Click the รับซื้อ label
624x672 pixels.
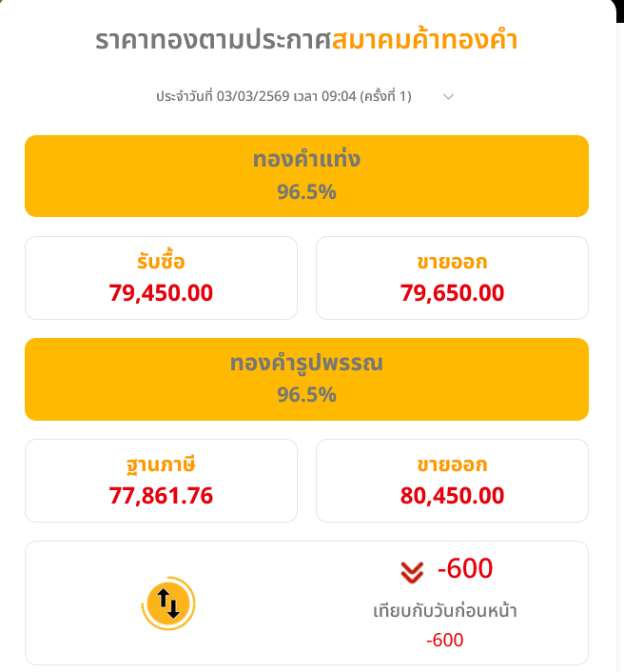point(161,262)
